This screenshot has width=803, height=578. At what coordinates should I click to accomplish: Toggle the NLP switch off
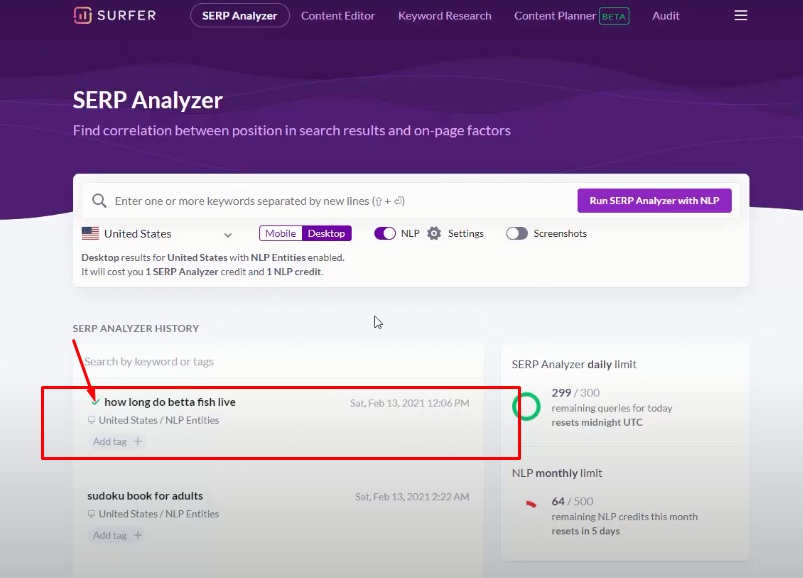click(x=385, y=233)
